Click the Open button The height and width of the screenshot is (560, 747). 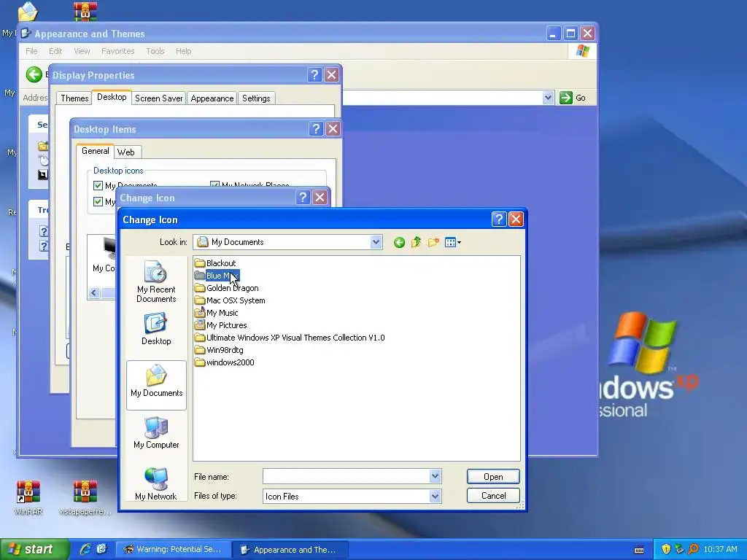tap(493, 477)
